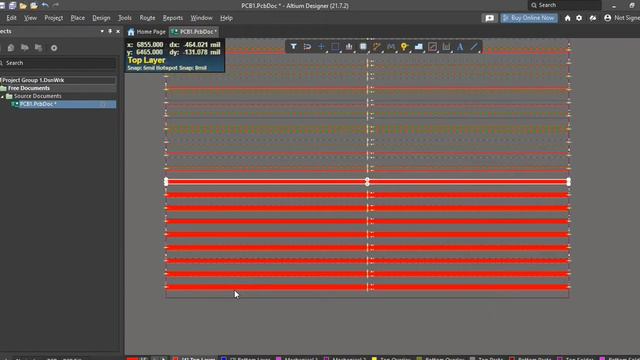Select the Selection Filter funnel icon

(x=293, y=47)
